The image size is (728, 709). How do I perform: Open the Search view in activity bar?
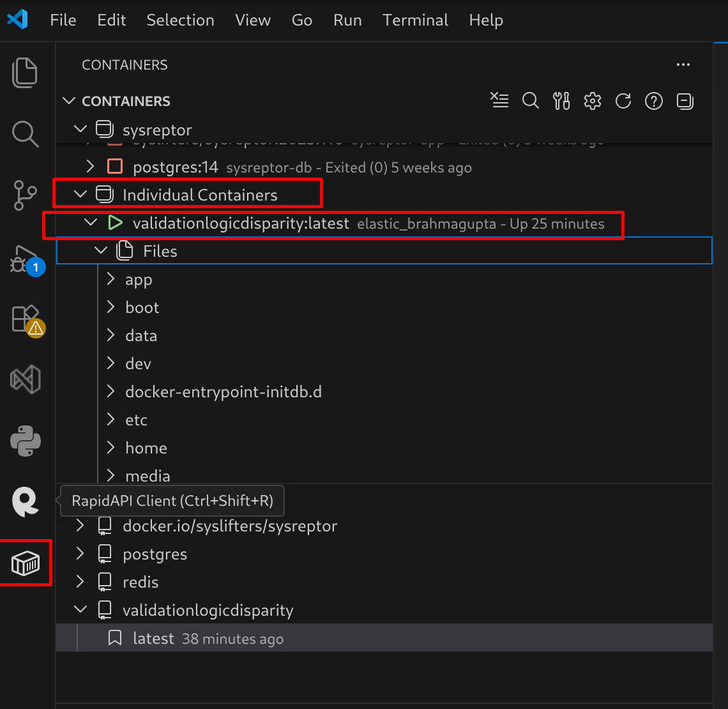pos(25,134)
